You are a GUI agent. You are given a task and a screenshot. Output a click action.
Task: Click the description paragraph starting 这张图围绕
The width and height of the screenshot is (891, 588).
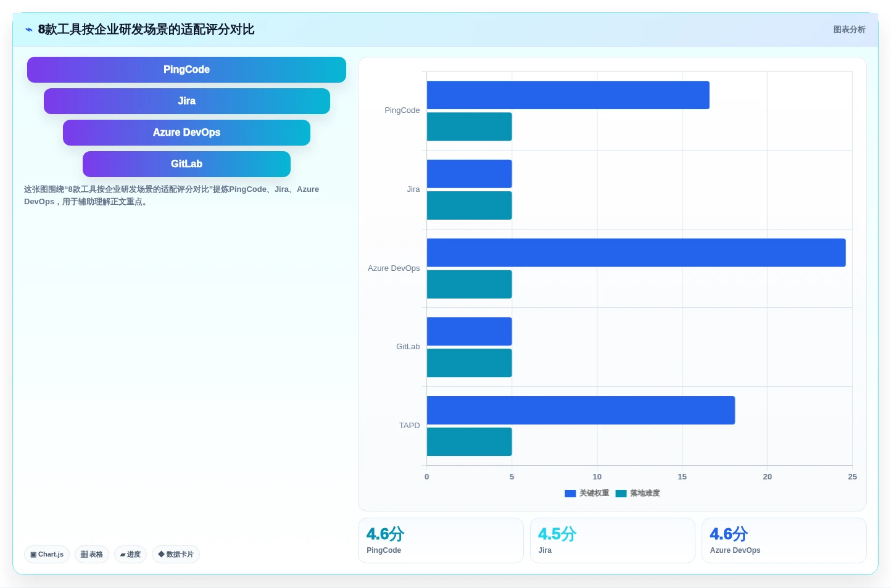(x=172, y=196)
